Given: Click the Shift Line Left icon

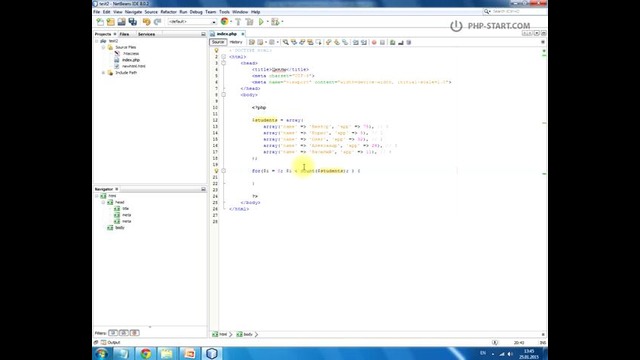Looking at the screenshot, I should (356, 42).
